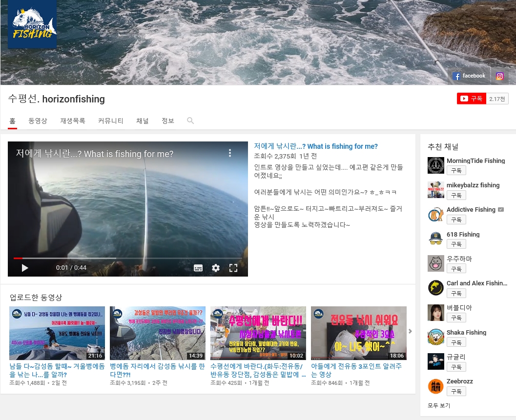This screenshot has width=516, height=420.
Task: Subscribe to the 수평선 horizonfishing channel
Action: pos(472,99)
